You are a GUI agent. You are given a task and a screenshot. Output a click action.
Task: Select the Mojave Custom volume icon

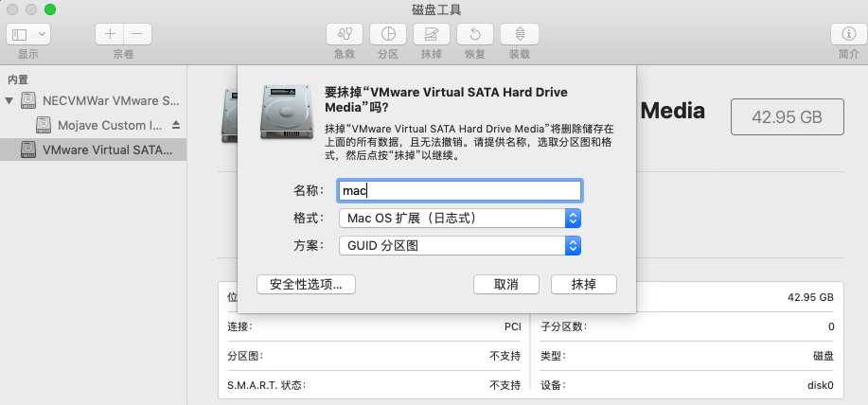point(44,125)
